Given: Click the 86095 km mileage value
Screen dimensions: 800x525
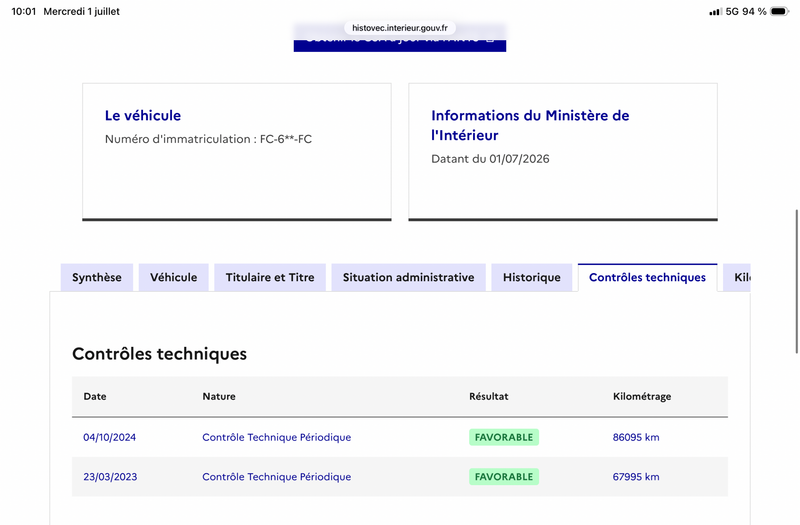Looking at the screenshot, I should coord(636,437).
